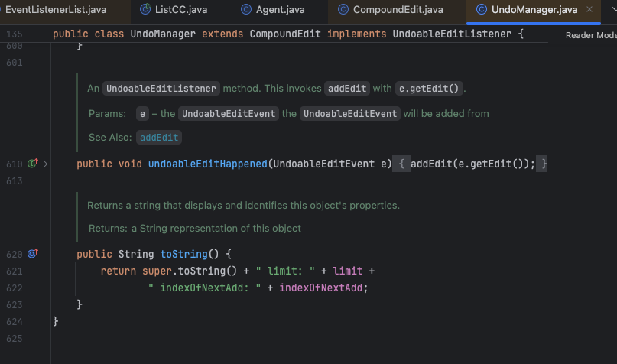The image size is (617, 364).
Task: Switch to the ListCC.java tab
Action: pos(180,10)
